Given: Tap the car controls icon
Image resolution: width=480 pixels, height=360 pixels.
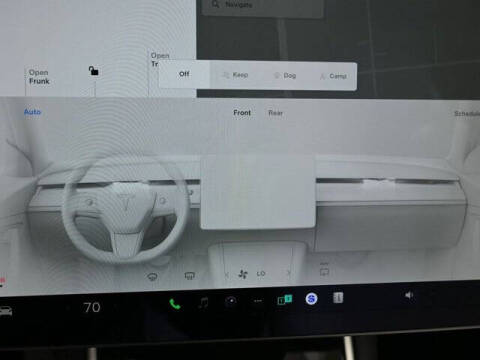Looking at the screenshot, I should [x=6, y=311].
